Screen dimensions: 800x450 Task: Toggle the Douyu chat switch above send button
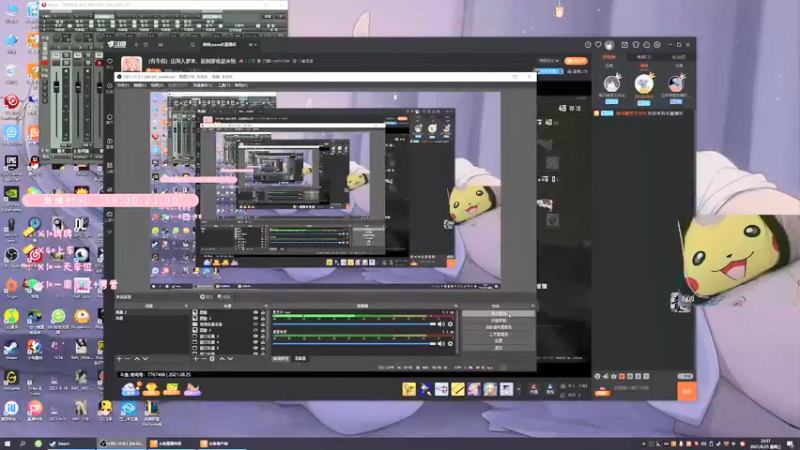pyautogui.click(x=685, y=376)
